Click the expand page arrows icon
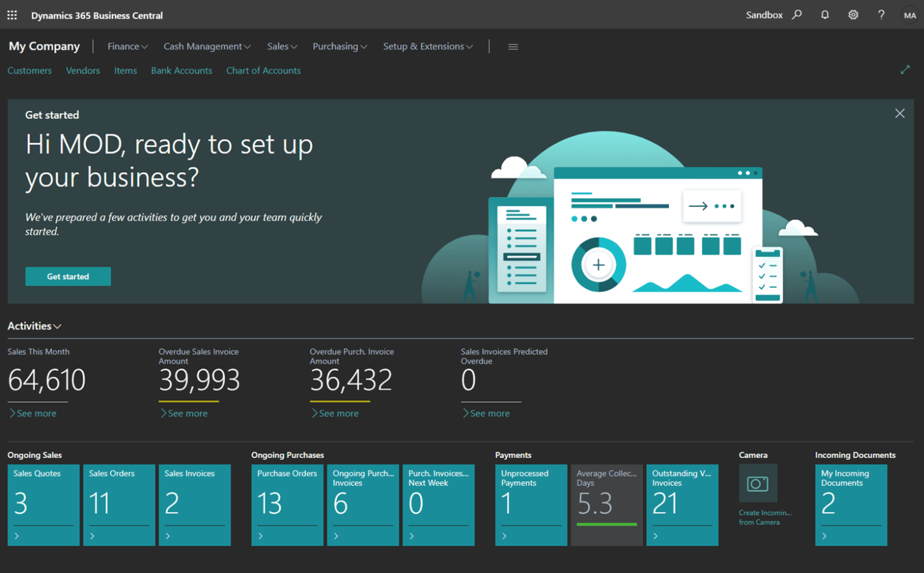Screen dimensions: 924x573 click(x=905, y=70)
